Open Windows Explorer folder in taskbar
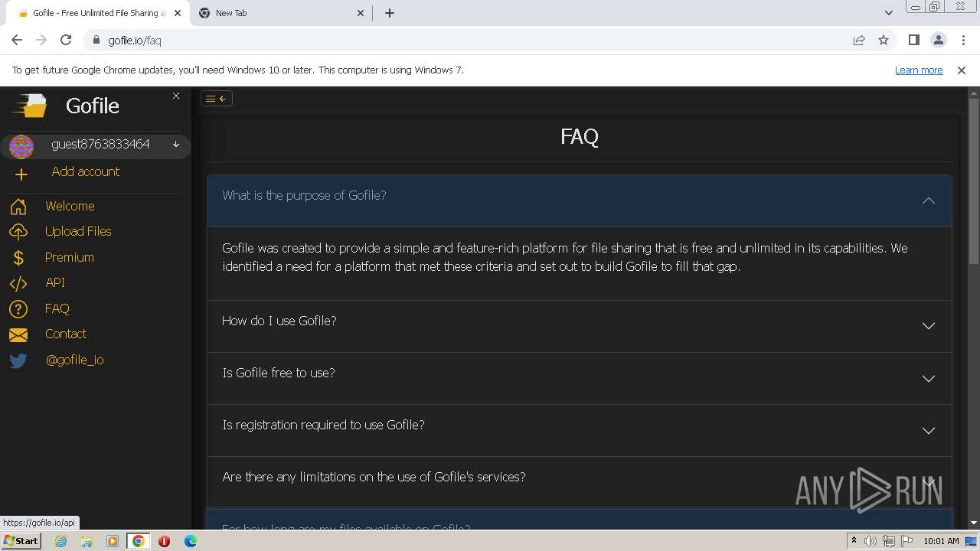 (87, 541)
